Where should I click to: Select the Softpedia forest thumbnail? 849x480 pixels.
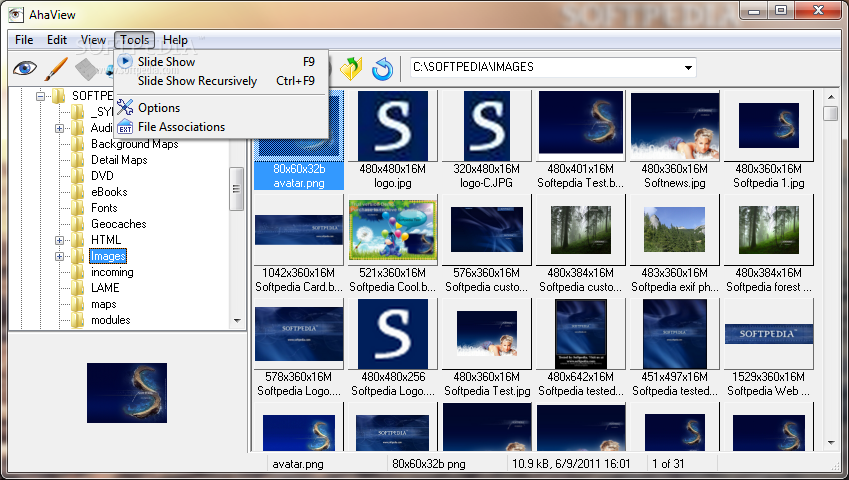(768, 230)
